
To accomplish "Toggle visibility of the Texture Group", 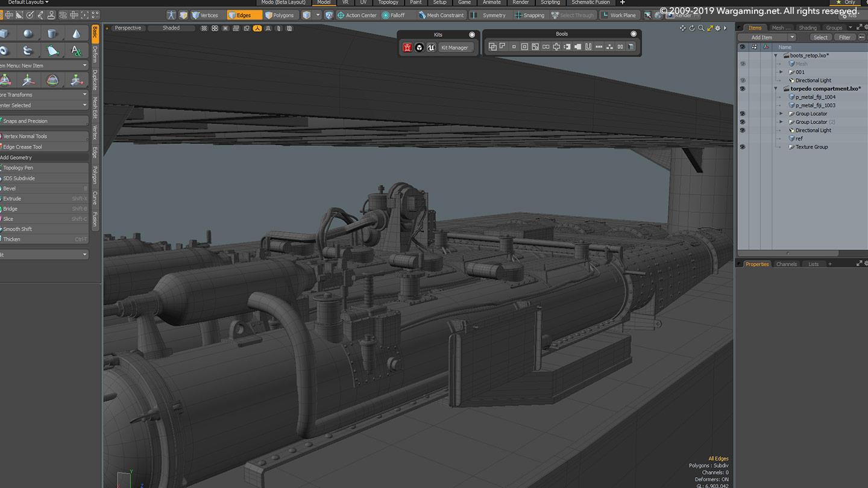I will click(742, 147).
